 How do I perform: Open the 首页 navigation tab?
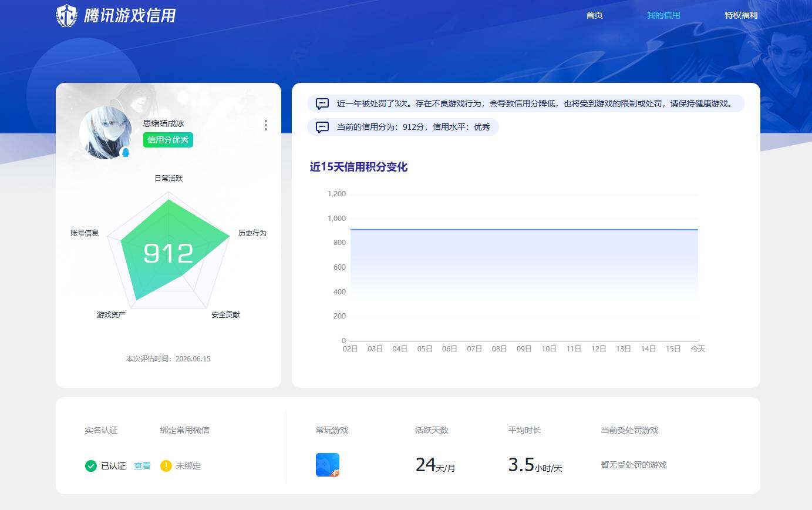point(594,15)
